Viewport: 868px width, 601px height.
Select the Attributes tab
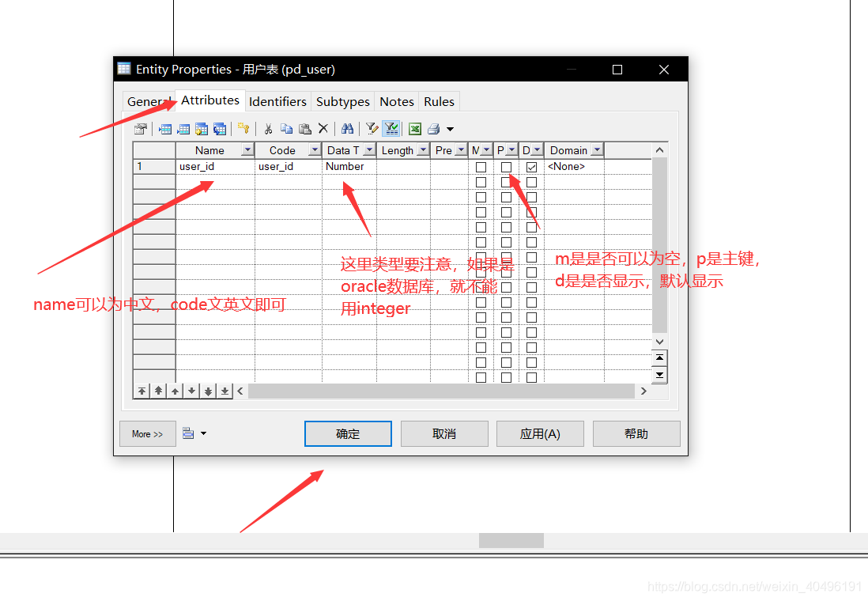pyautogui.click(x=209, y=100)
